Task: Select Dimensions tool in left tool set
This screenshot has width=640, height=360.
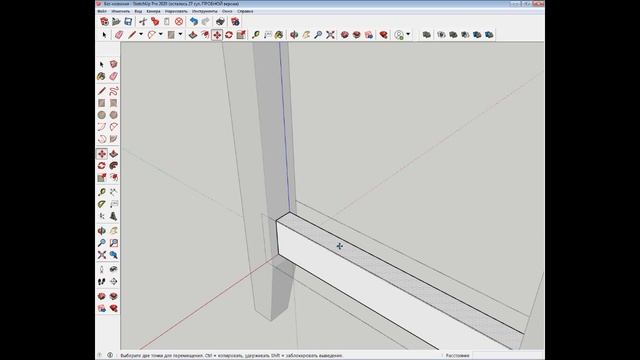Action: pyautogui.click(x=113, y=192)
